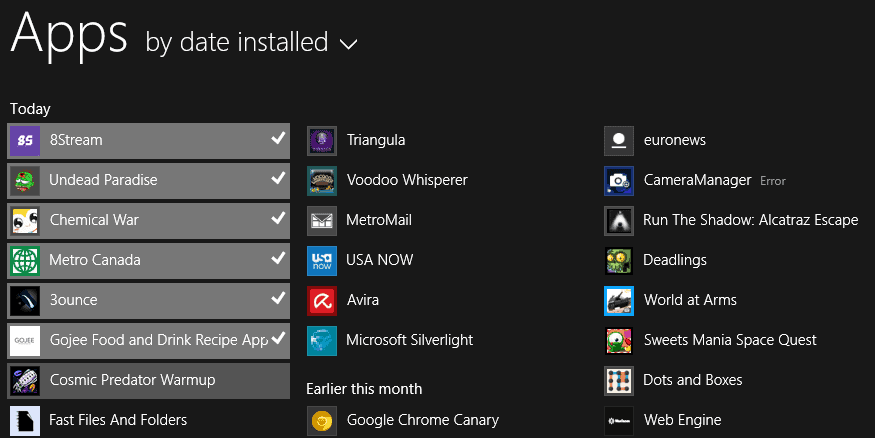
Task: Open Dots and Boxes label
Action: coord(693,380)
